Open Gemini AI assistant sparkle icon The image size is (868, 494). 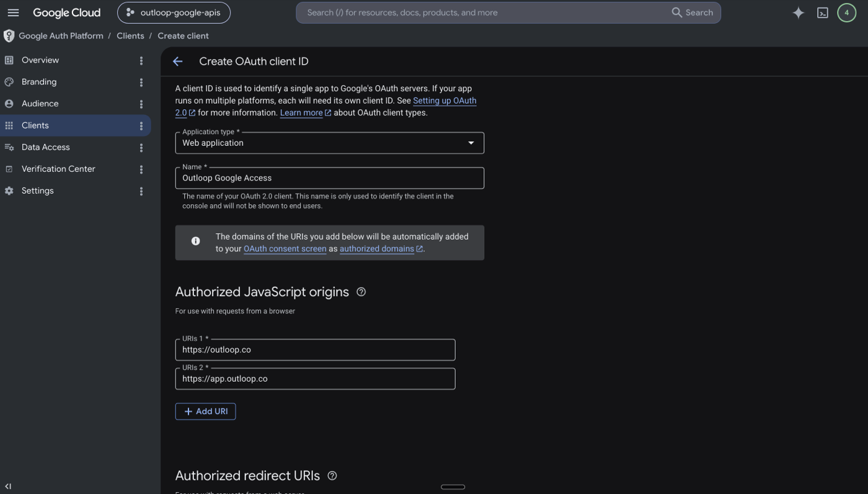click(799, 12)
